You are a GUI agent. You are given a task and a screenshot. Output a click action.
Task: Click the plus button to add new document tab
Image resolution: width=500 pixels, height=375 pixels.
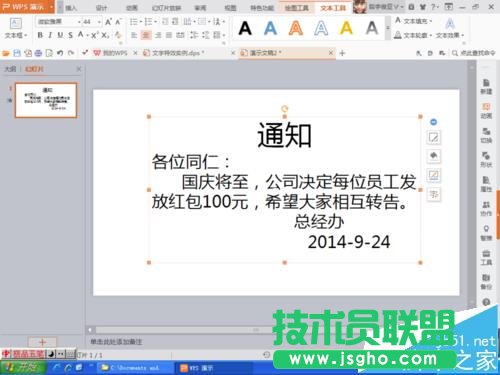point(342,53)
